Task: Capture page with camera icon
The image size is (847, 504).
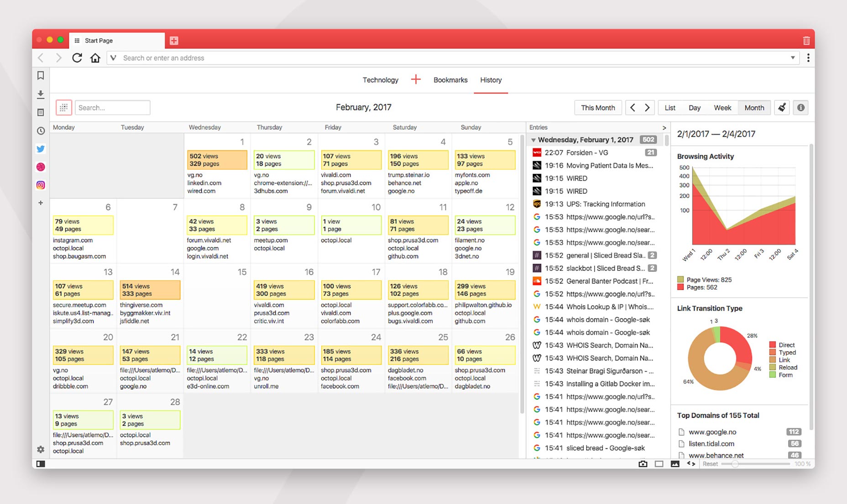Action: click(x=643, y=464)
